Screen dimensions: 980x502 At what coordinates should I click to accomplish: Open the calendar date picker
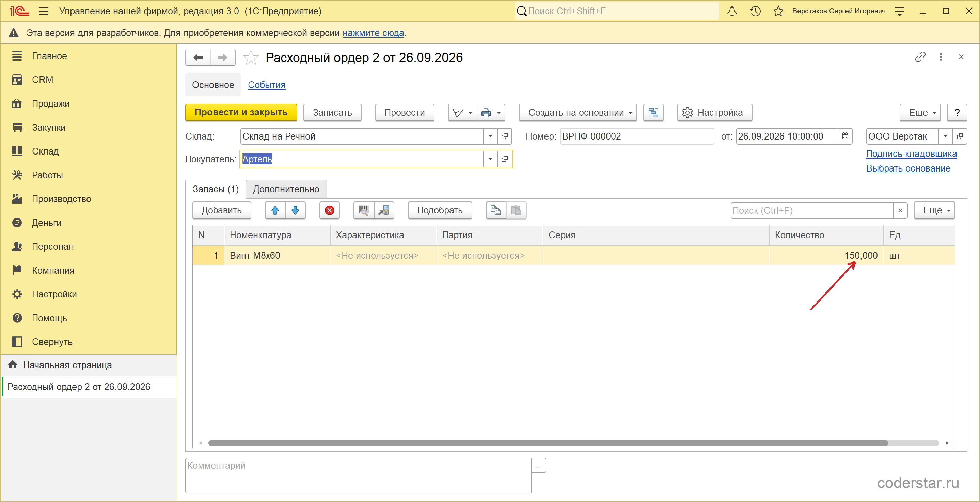pyautogui.click(x=844, y=136)
